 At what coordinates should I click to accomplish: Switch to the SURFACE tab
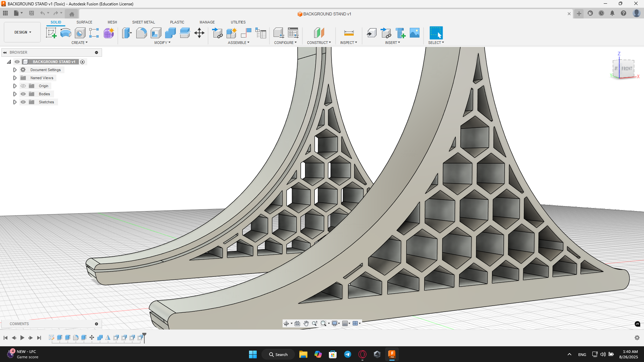pyautogui.click(x=84, y=22)
